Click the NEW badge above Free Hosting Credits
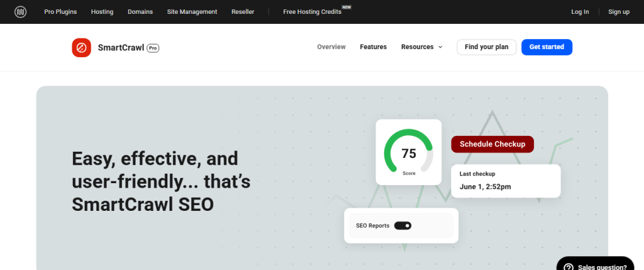This screenshot has height=270, width=644. pos(347,7)
